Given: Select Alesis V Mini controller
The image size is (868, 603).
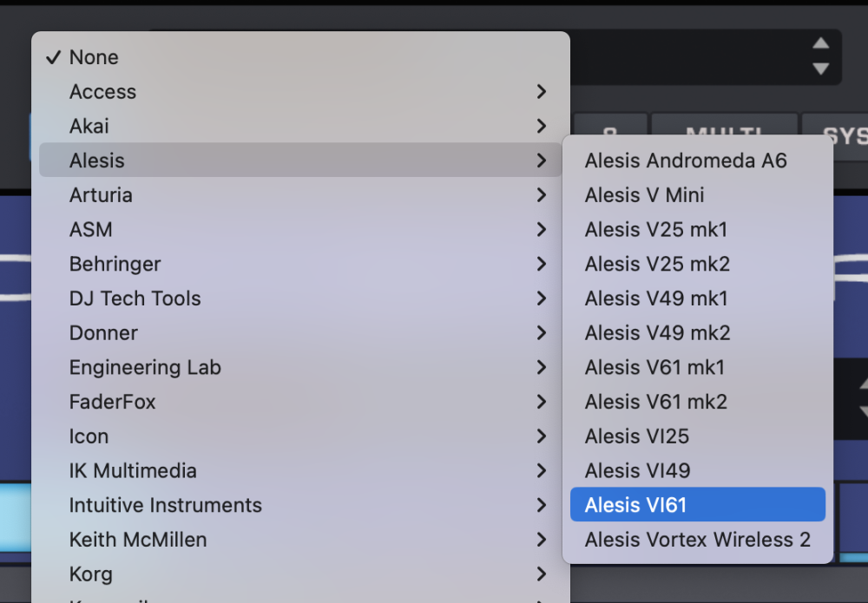Looking at the screenshot, I should click(644, 195).
